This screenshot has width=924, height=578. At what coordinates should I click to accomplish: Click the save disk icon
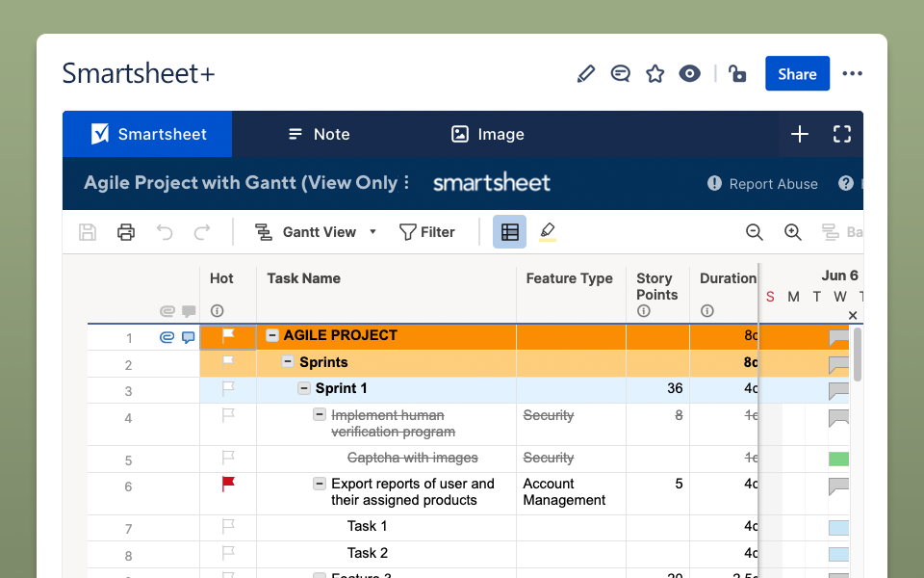coord(88,232)
